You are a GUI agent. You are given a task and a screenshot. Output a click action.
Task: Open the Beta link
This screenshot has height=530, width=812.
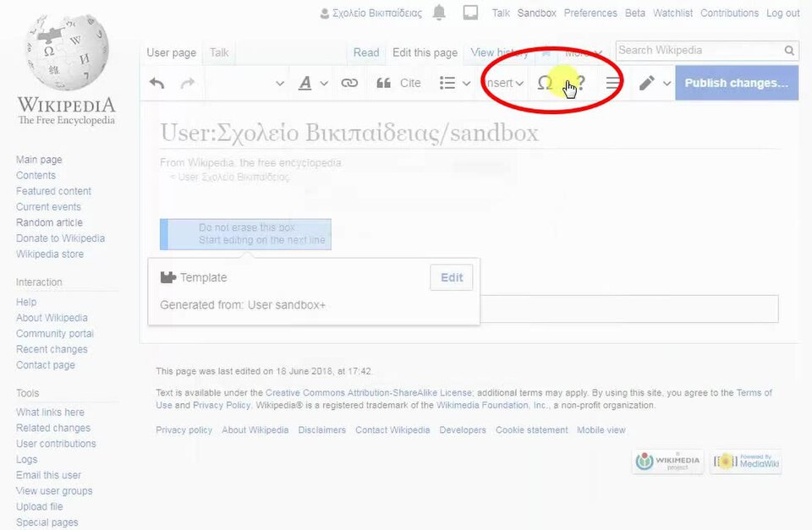(635, 13)
